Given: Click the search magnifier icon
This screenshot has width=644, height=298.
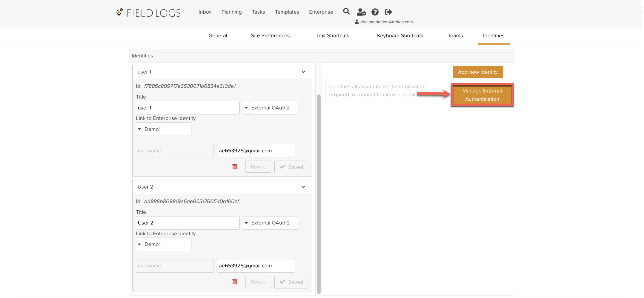Looking at the screenshot, I should click(346, 12).
